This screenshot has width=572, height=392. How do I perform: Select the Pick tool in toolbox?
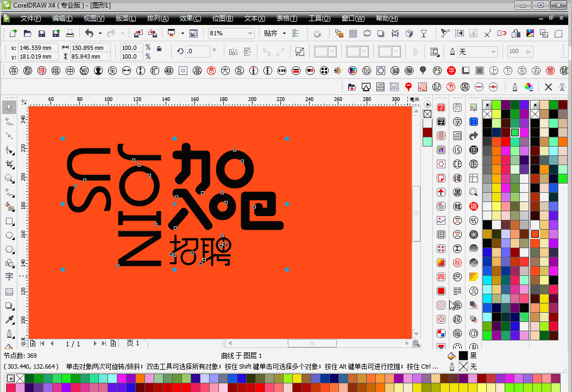[9, 107]
